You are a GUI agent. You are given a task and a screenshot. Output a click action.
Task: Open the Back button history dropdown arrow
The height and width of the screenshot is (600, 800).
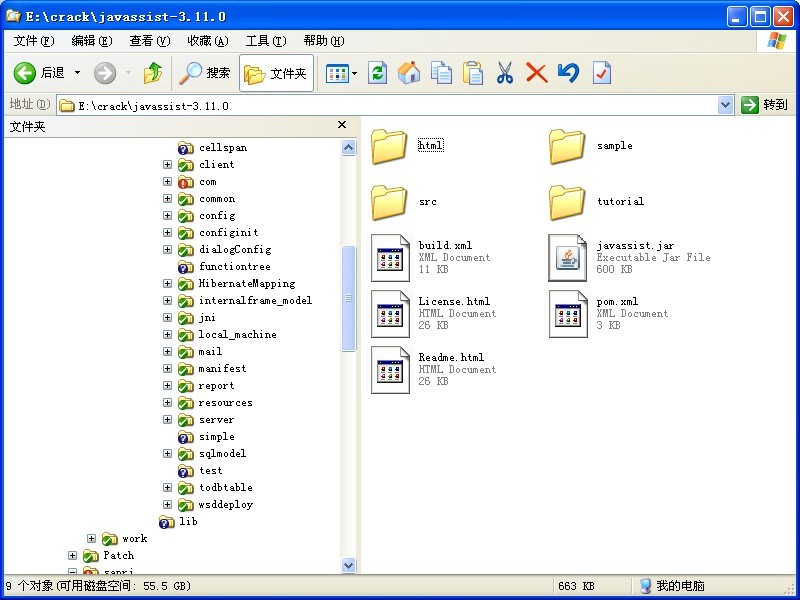78,73
